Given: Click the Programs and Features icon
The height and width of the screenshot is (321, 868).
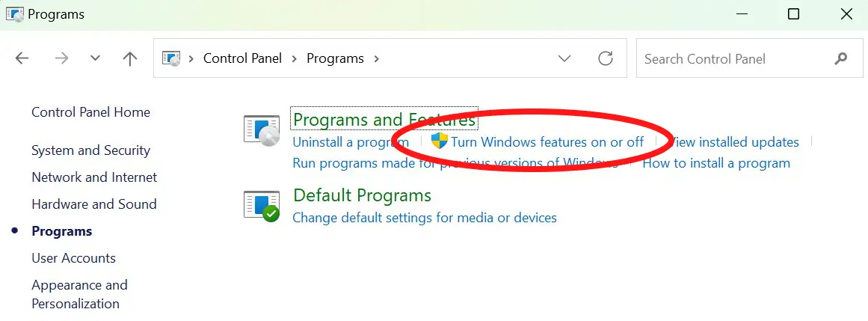Looking at the screenshot, I should [x=262, y=131].
